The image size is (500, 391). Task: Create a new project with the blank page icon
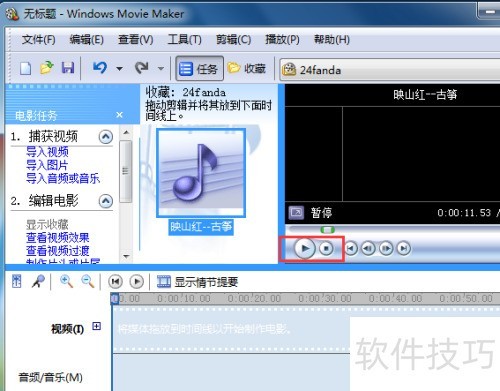tap(26, 68)
